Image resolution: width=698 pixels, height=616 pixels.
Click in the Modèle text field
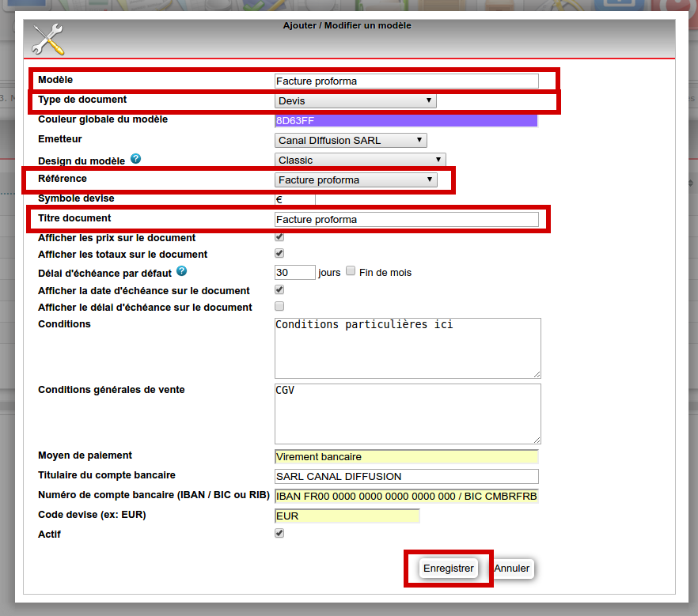point(406,81)
